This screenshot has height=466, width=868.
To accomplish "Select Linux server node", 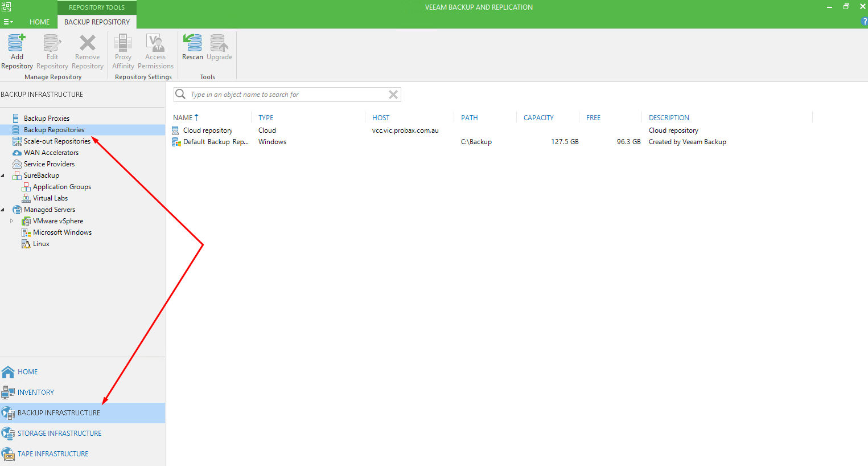I will point(41,244).
